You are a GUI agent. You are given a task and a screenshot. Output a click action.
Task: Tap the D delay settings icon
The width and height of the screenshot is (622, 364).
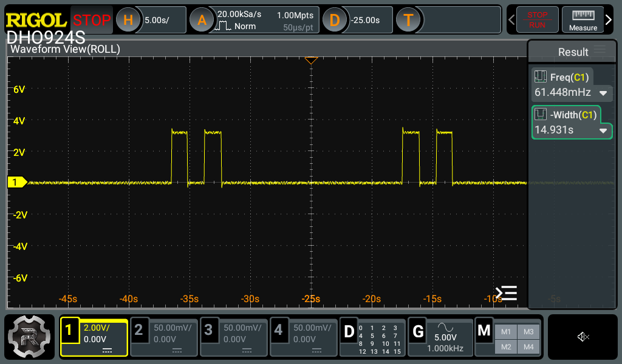(x=335, y=20)
